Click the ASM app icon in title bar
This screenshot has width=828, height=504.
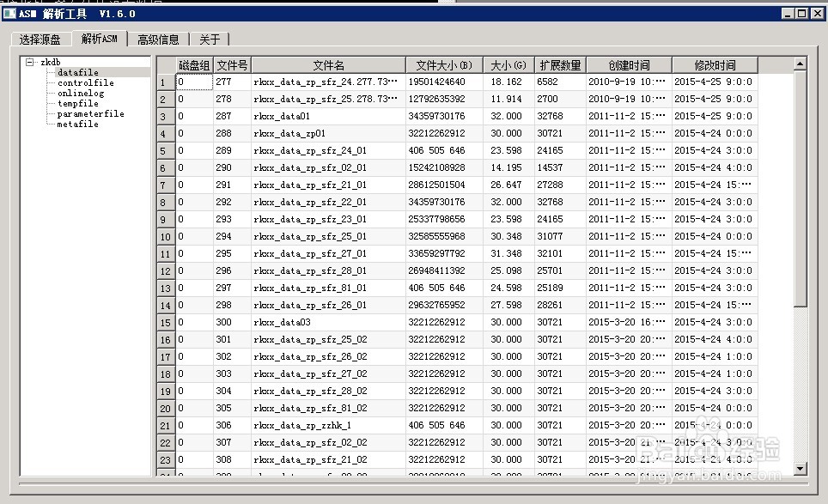pos(9,13)
